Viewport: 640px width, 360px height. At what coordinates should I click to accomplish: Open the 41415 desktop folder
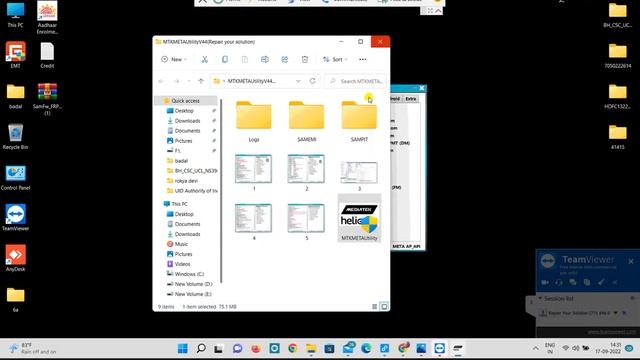(x=618, y=137)
